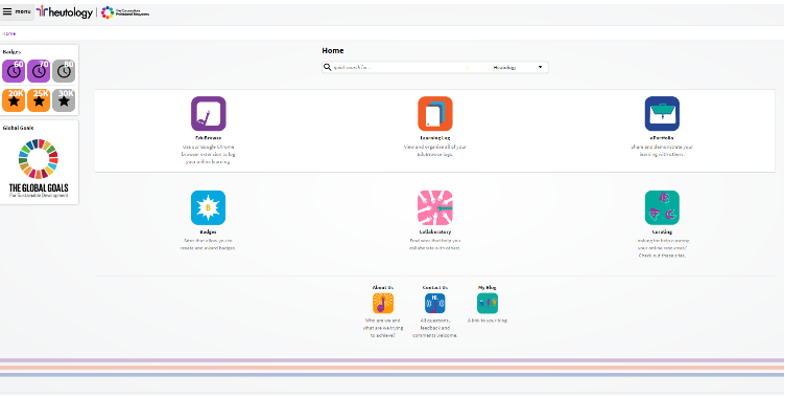
Task: Click the Home page heading
Action: (x=333, y=51)
